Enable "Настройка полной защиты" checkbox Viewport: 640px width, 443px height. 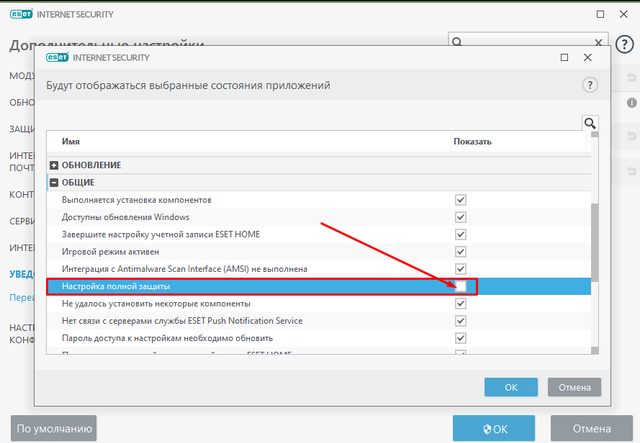pyautogui.click(x=460, y=286)
